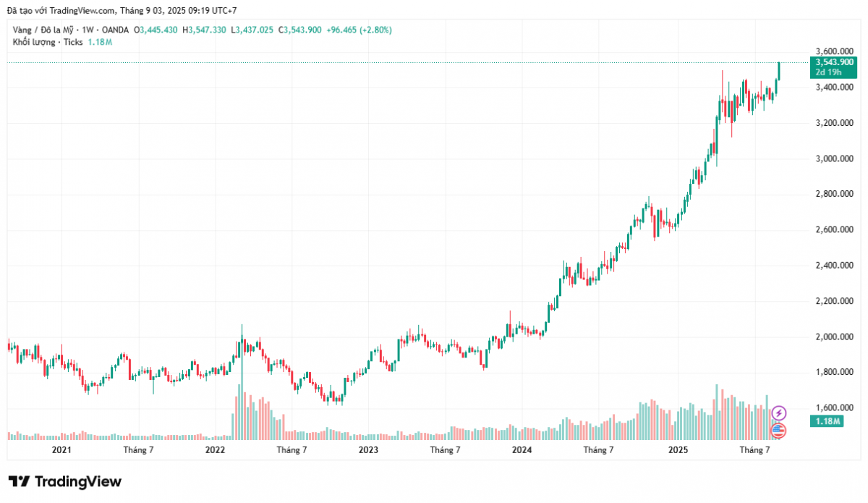The width and height of the screenshot is (868, 503).
Task: Click the purple lightning bolt event icon
Action: [x=778, y=413]
